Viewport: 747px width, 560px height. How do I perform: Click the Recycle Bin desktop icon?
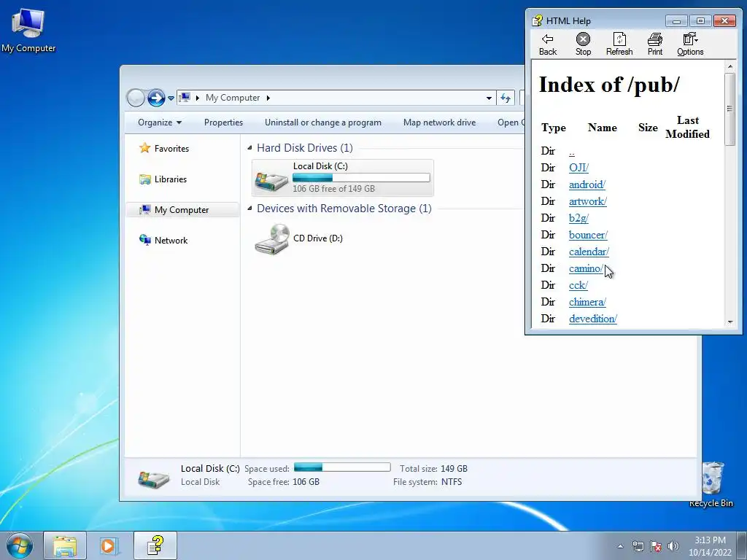click(711, 484)
